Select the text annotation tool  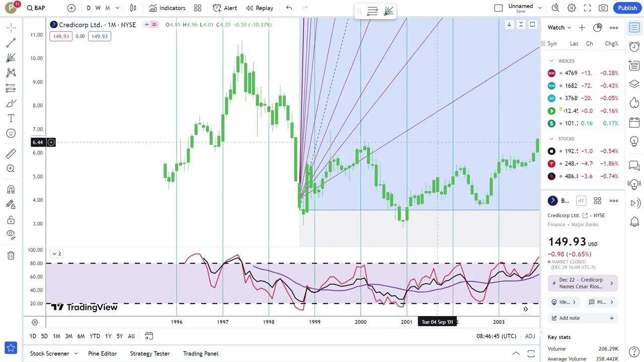11,118
